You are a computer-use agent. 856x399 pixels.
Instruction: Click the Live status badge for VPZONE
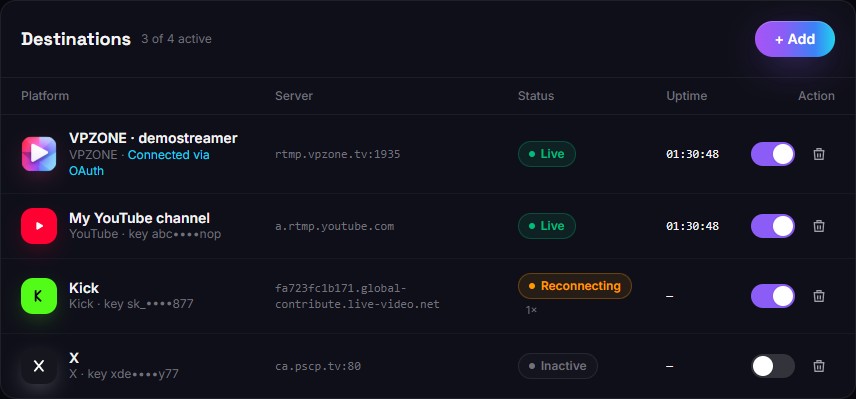click(546, 154)
